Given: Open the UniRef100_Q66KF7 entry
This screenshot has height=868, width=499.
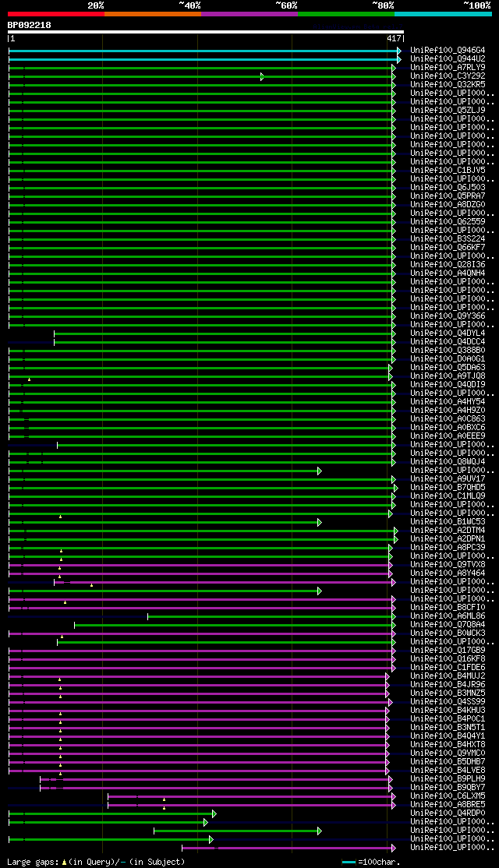Looking at the screenshot, I should click(448, 247).
